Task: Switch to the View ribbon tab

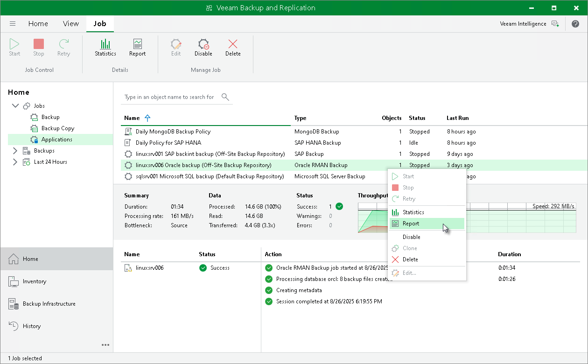Action: click(70, 23)
